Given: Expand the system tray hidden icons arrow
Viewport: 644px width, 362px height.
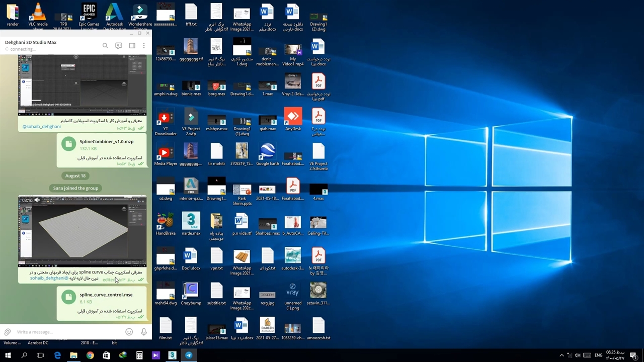Looking at the screenshot, I should 561,355.
